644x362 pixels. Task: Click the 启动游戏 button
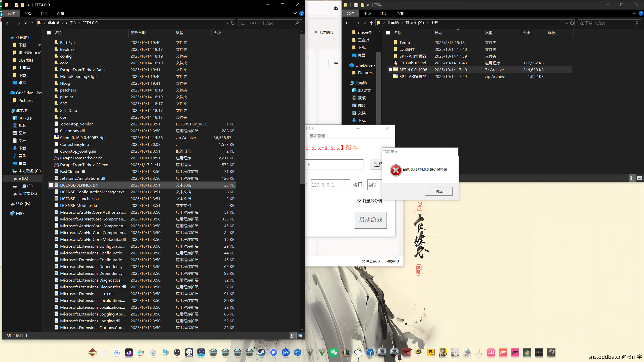tap(371, 220)
